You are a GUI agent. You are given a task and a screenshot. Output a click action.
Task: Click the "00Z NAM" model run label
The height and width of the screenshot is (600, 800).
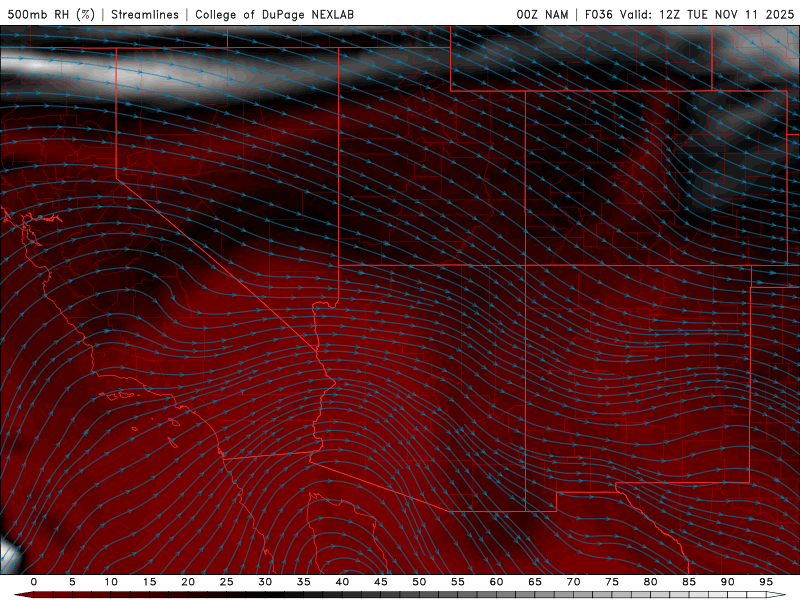[542, 14]
